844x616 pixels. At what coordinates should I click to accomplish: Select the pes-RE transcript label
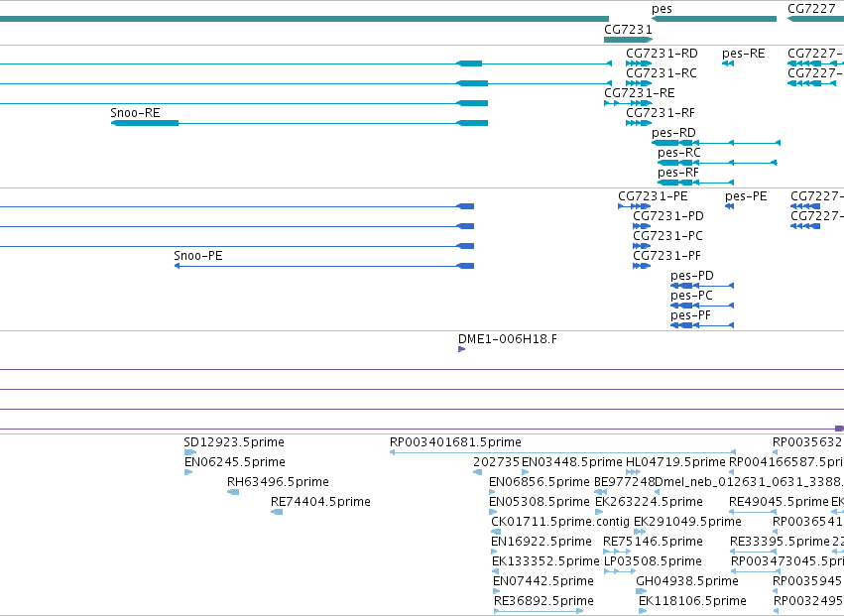(744, 54)
